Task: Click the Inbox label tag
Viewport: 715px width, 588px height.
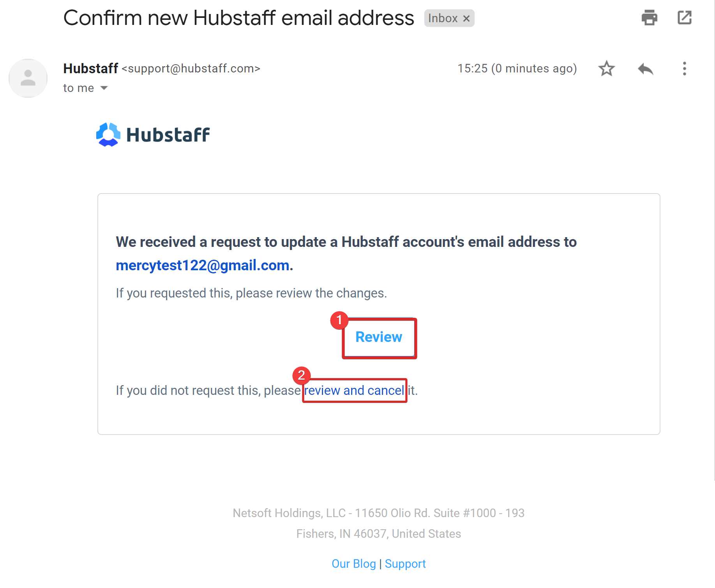Action: point(443,18)
